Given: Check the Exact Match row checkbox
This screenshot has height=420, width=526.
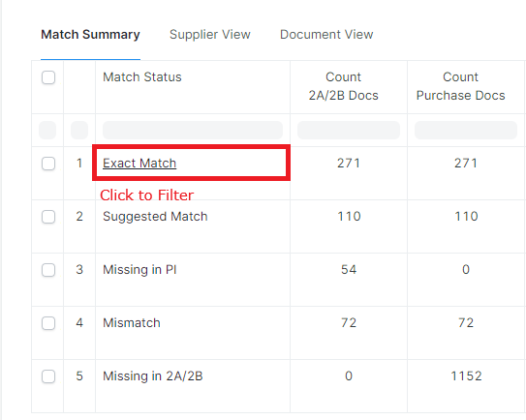Looking at the screenshot, I should tap(48, 164).
